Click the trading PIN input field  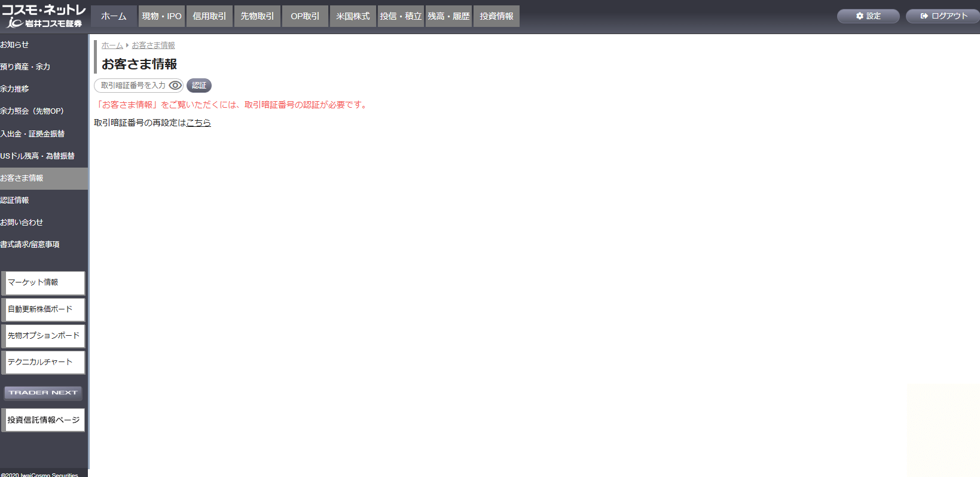(x=133, y=86)
